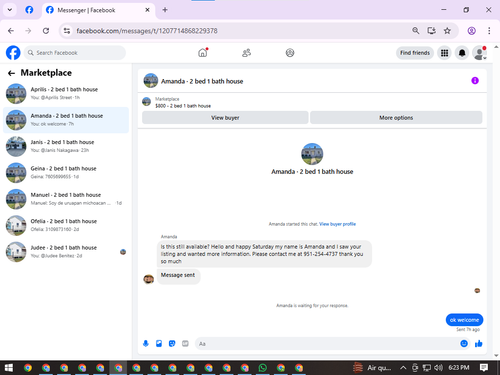
Task: Open the account profile menu
Action: (479, 53)
